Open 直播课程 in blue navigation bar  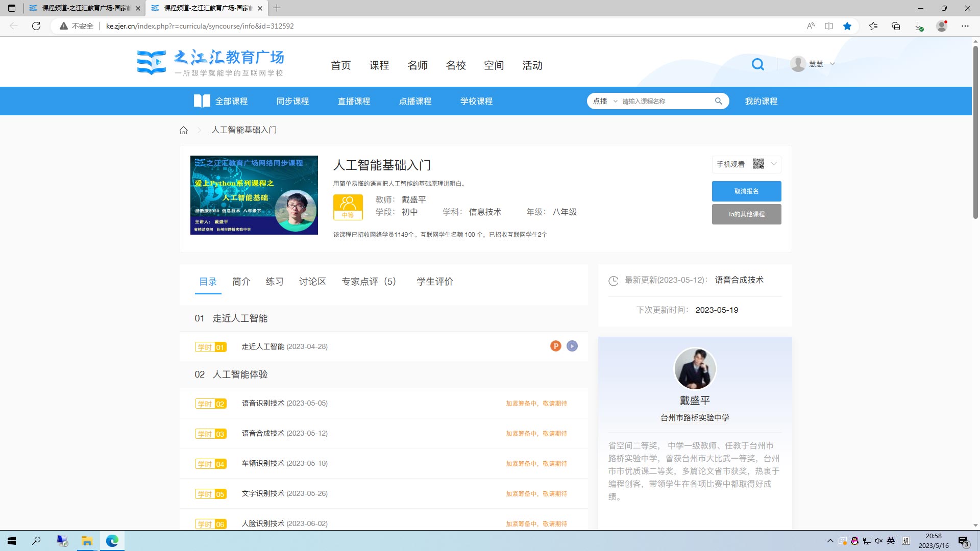(354, 101)
